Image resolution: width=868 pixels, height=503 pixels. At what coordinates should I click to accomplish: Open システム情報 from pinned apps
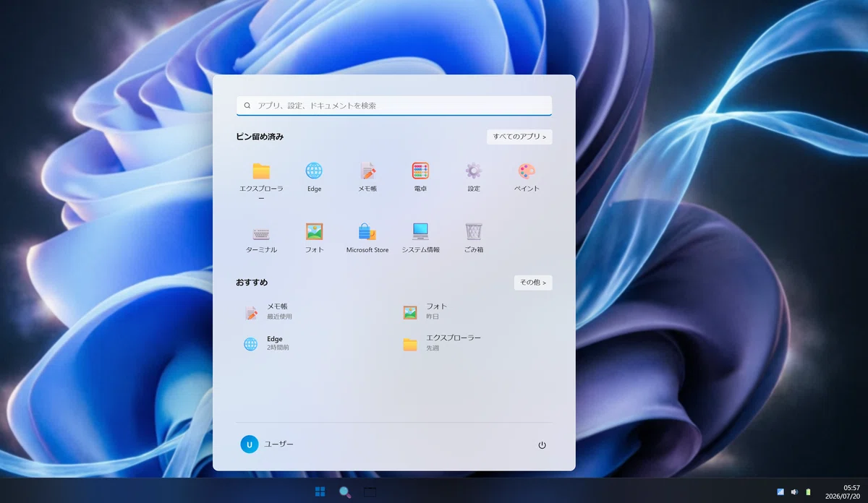coord(420,238)
